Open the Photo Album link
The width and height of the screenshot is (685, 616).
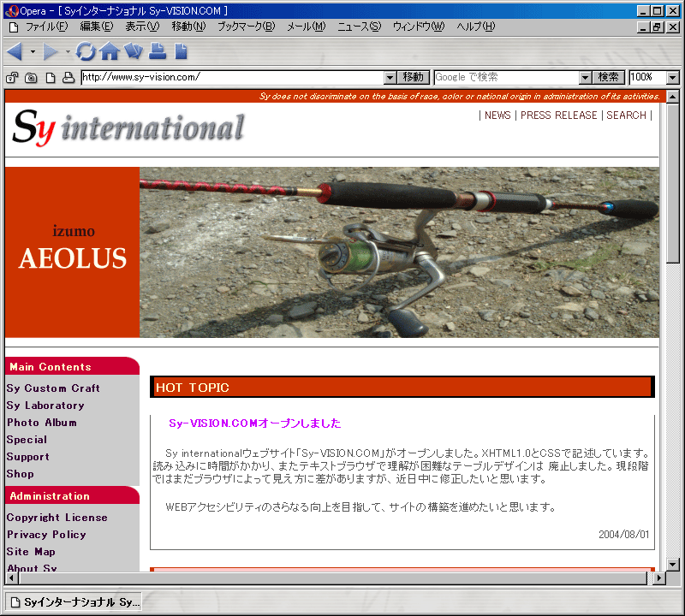42,423
